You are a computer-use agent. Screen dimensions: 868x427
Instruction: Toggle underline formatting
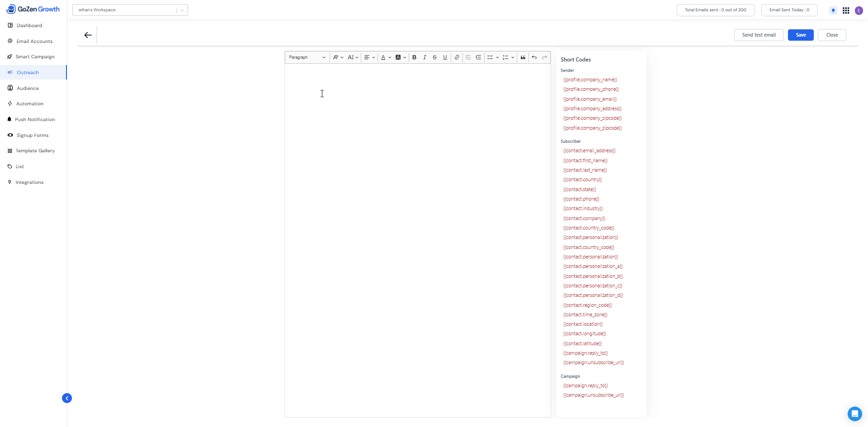[x=445, y=57]
